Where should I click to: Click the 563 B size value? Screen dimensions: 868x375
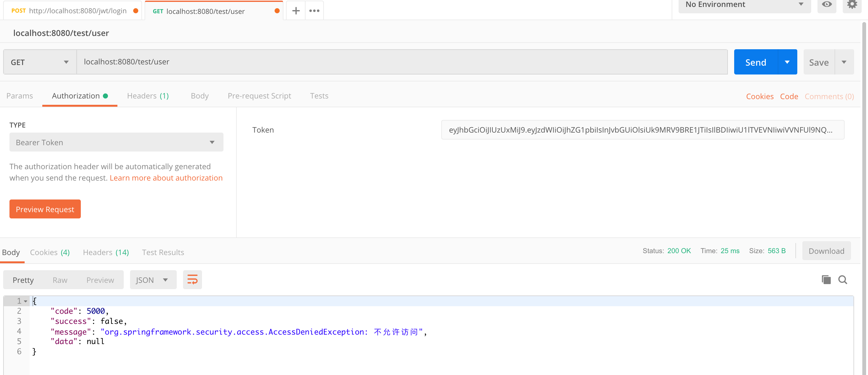[x=776, y=251]
